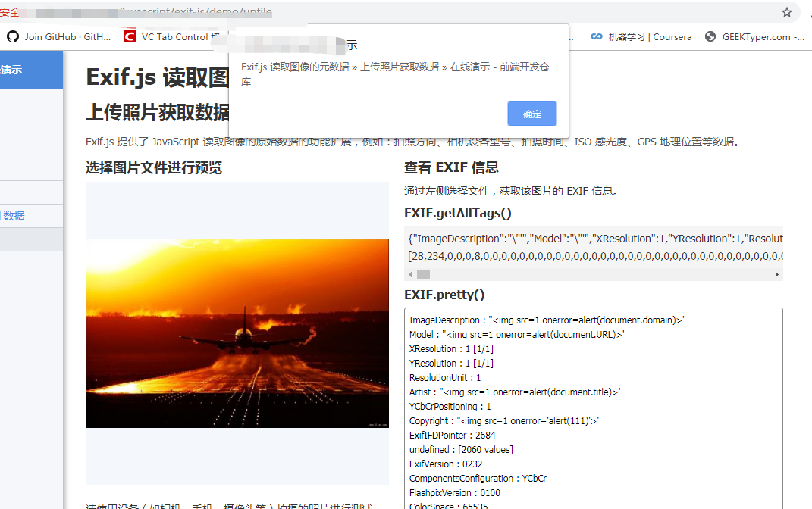The height and width of the screenshot is (509, 812).
Task: Click the 'ImageDescription' line in the pretty output
Action: point(547,320)
